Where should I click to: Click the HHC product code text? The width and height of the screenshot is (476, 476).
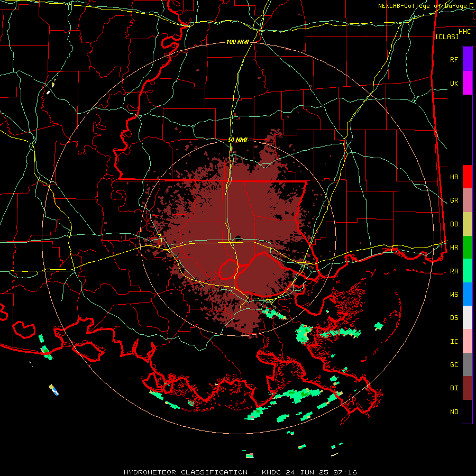coord(465,32)
